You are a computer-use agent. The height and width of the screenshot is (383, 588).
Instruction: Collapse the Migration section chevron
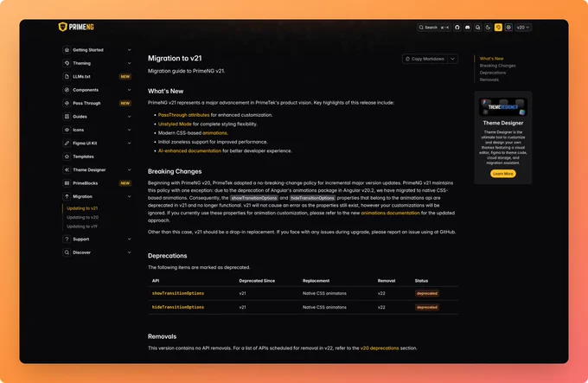(129, 196)
